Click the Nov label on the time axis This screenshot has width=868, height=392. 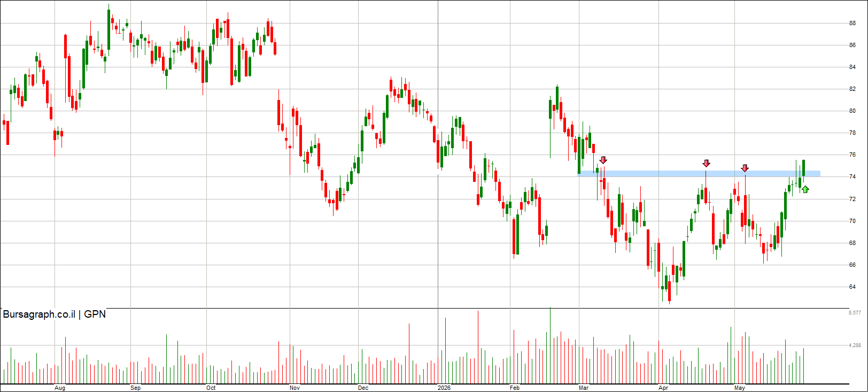(x=294, y=388)
